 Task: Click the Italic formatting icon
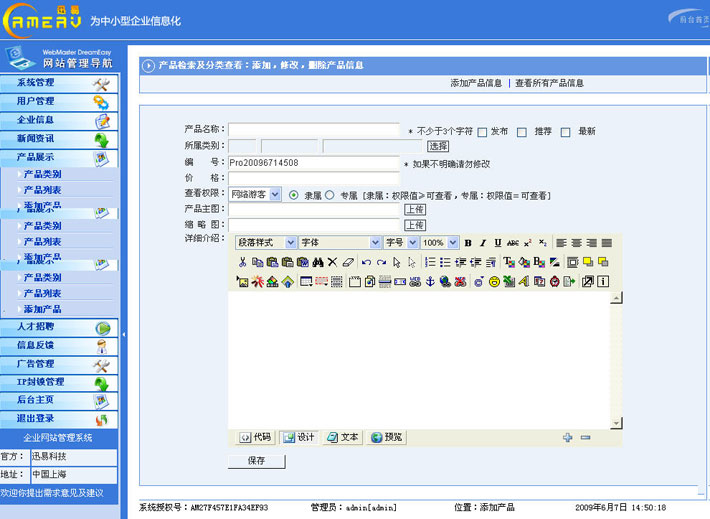pos(483,243)
